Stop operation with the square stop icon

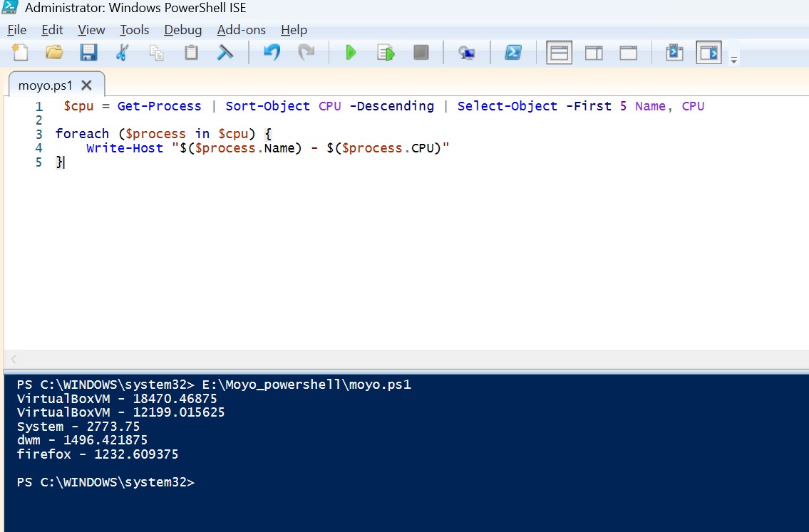click(x=421, y=52)
